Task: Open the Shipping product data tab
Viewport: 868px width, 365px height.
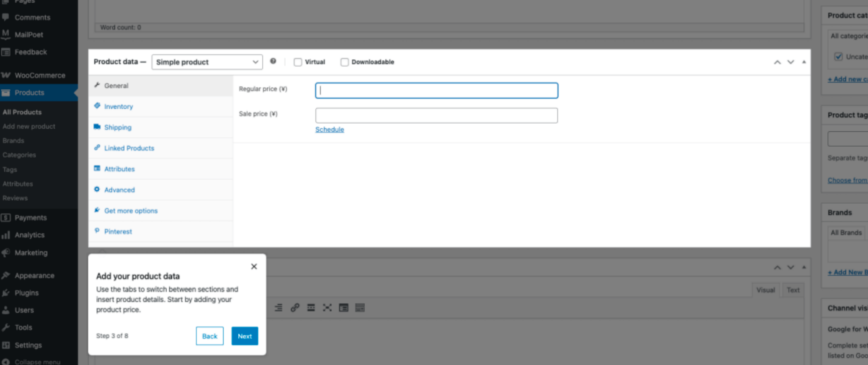Action: (118, 127)
